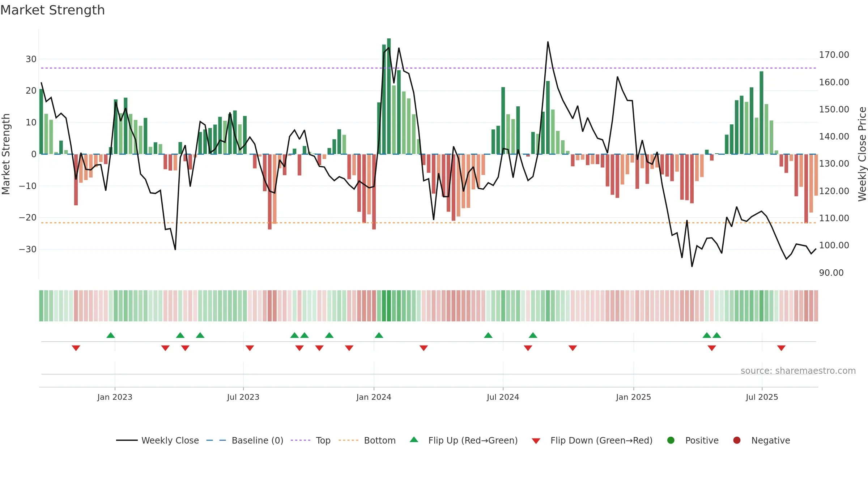
Task: Click the 170.00 price axis tick
Action: tap(834, 55)
